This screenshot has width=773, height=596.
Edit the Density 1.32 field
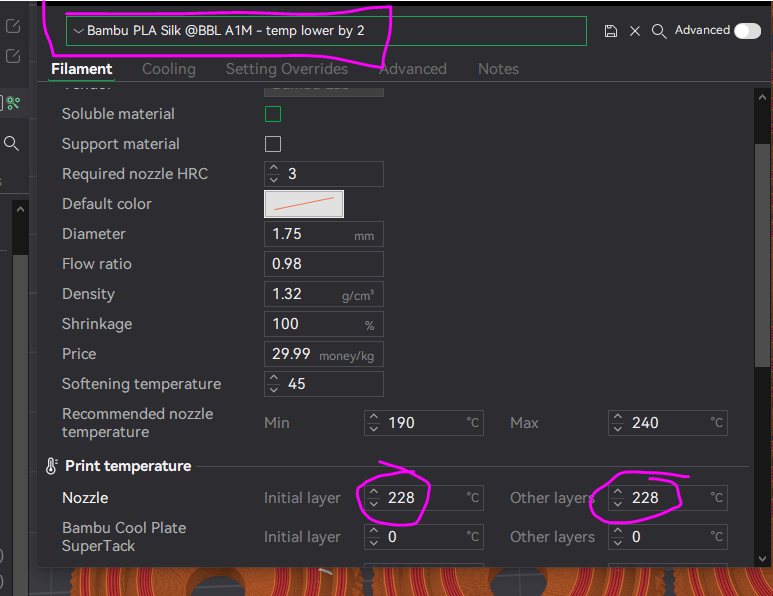[324, 294]
